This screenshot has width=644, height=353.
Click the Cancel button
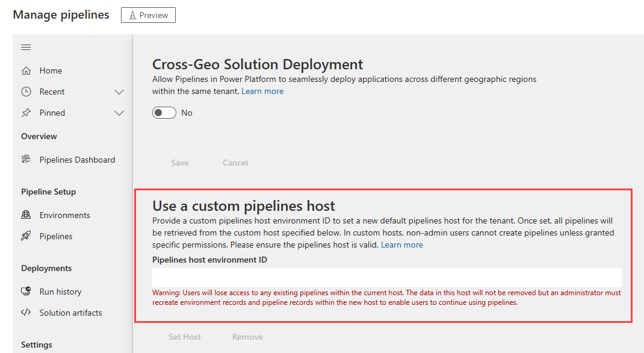pos(235,163)
